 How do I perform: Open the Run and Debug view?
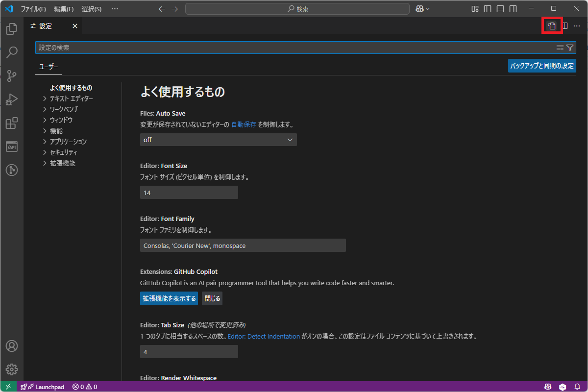11,99
